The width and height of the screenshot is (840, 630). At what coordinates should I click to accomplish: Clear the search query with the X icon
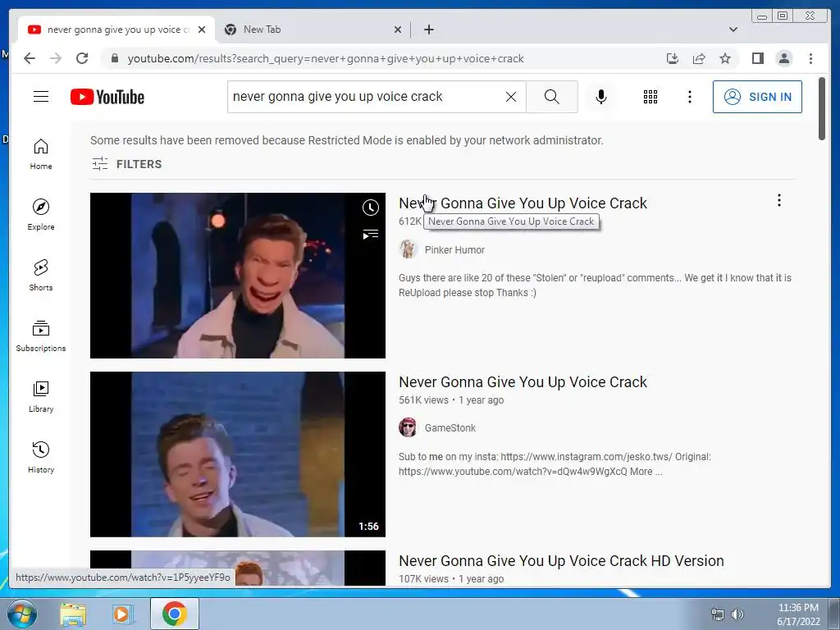pos(511,97)
